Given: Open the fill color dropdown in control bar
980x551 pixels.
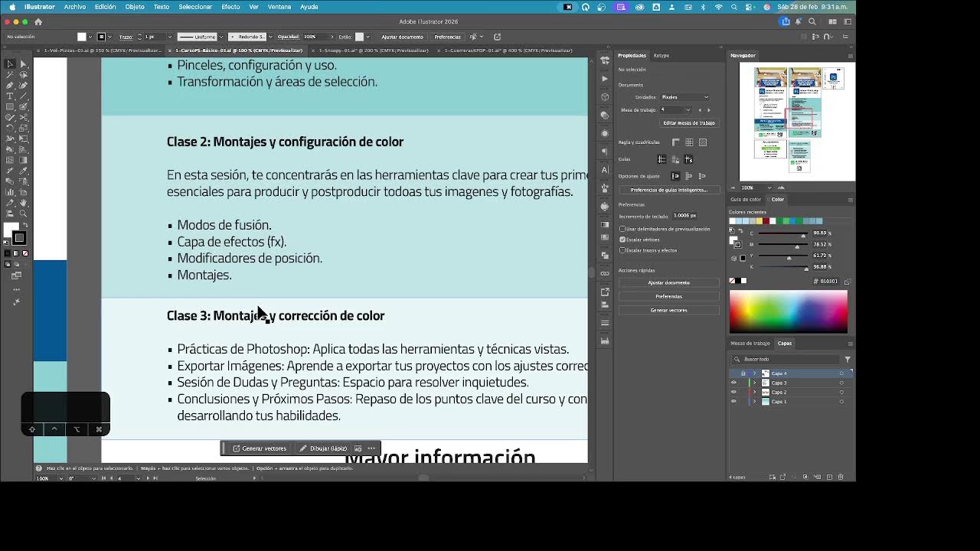Looking at the screenshot, I should 90,37.
